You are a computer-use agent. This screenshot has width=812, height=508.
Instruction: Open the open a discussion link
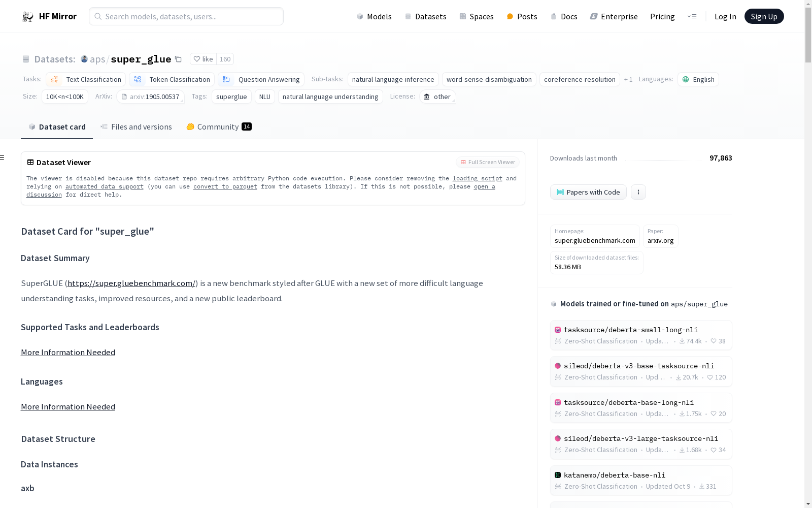tap(484, 186)
